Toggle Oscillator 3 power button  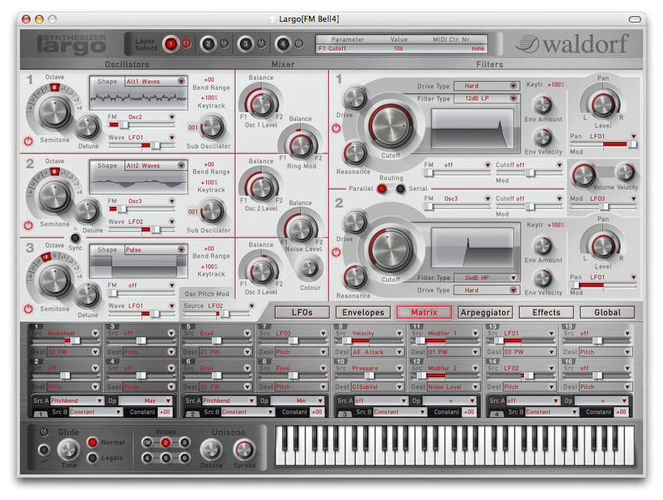(x=28, y=309)
